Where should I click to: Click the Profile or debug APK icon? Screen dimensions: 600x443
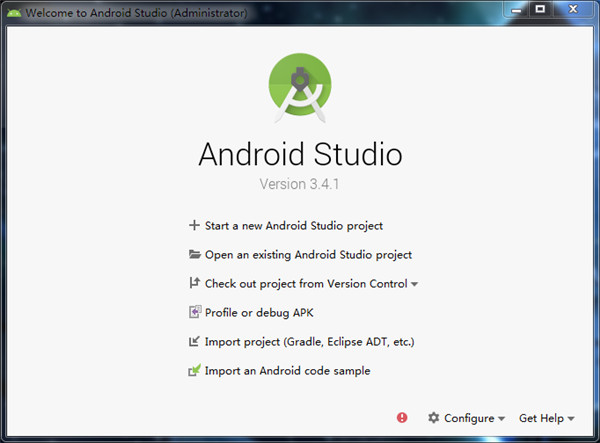pos(195,312)
